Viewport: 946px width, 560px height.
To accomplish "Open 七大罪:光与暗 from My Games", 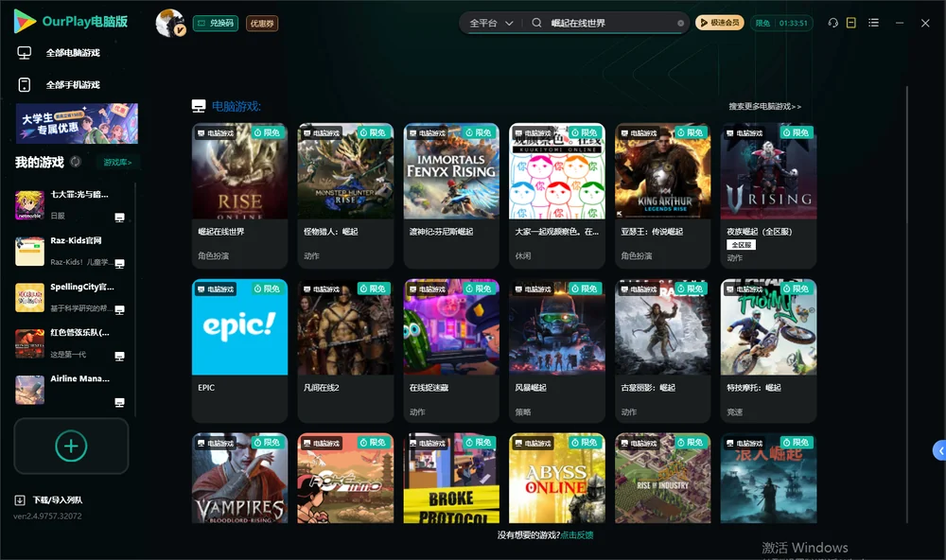I will pyautogui.click(x=70, y=205).
